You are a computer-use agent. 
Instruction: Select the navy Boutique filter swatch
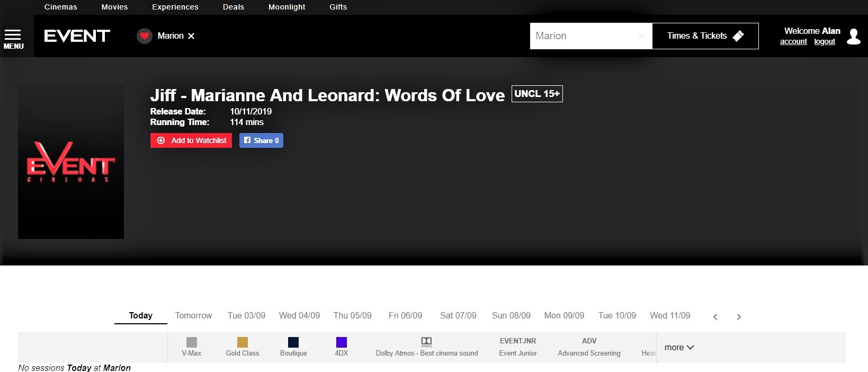293,342
